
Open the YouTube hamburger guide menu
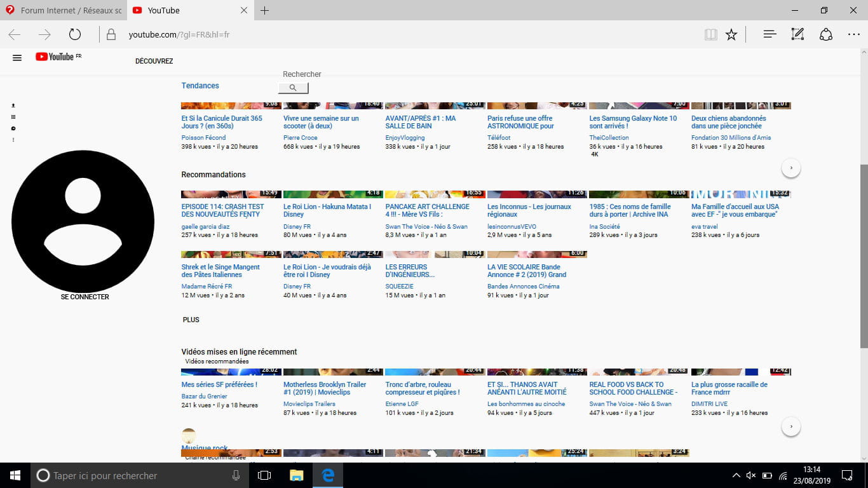point(17,58)
